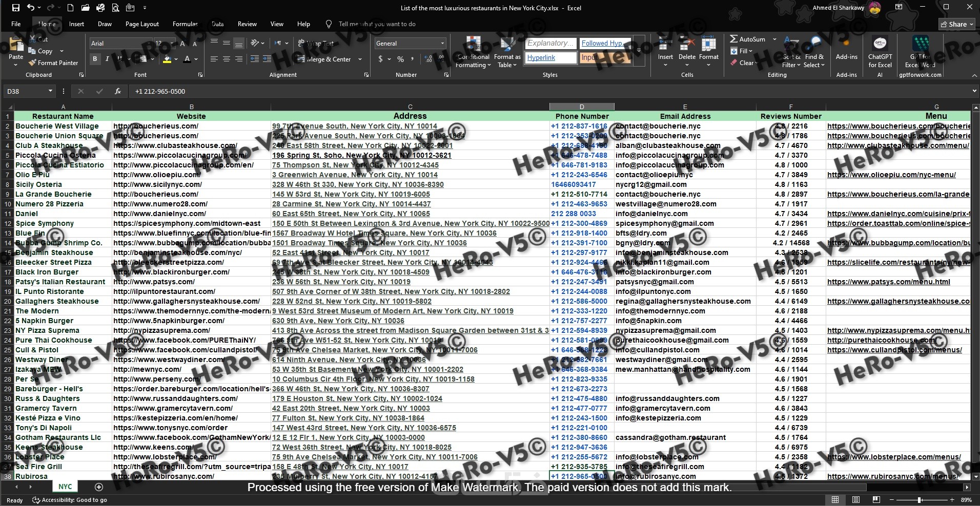Screen dimensions: 980x506
Task: Click the AutoSum button
Action: point(747,39)
